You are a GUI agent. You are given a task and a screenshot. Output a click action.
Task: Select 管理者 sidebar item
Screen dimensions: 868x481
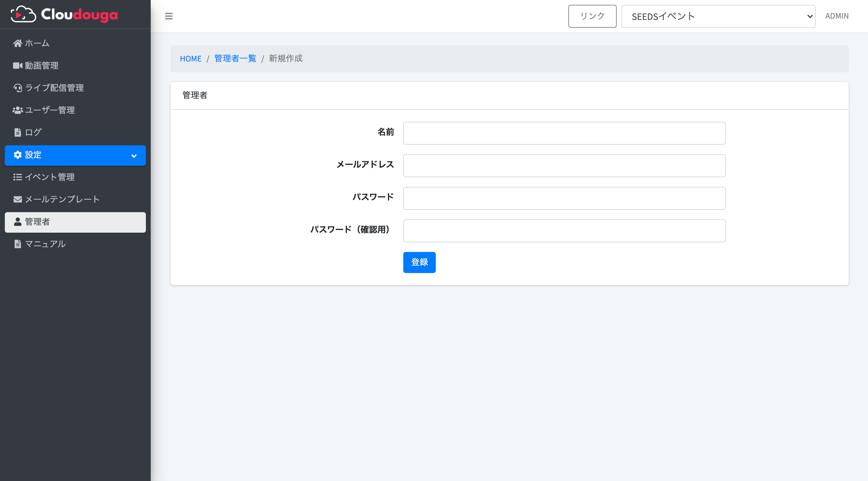tap(75, 222)
